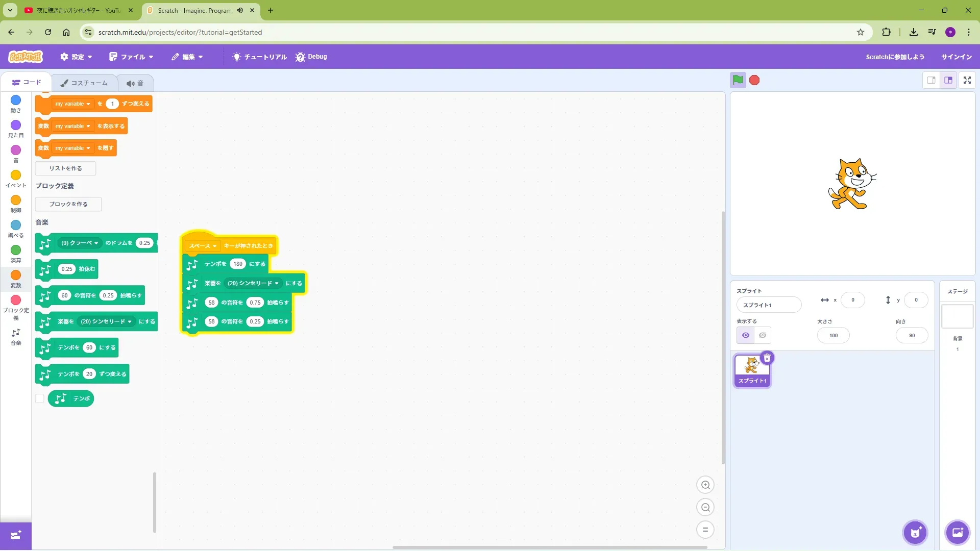Enter full screen stage mode

coord(967,80)
